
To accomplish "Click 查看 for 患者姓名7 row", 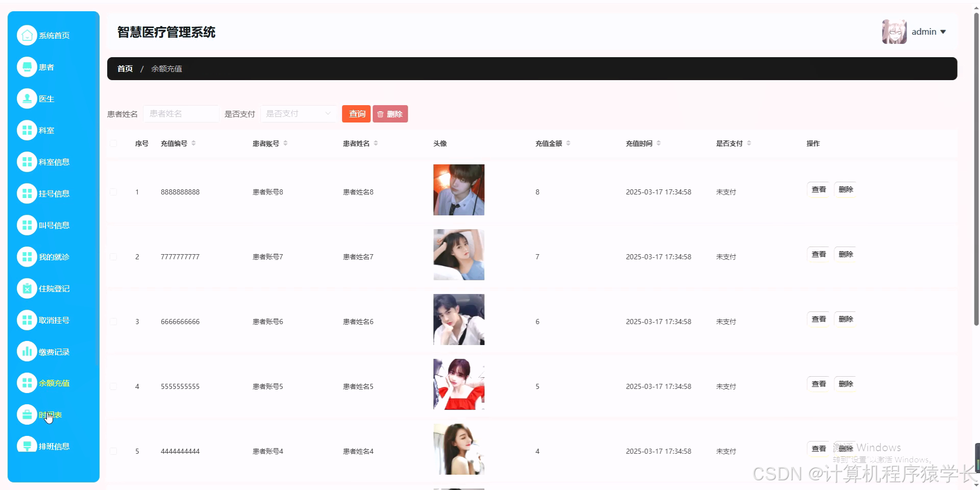I will [x=819, y=254].
